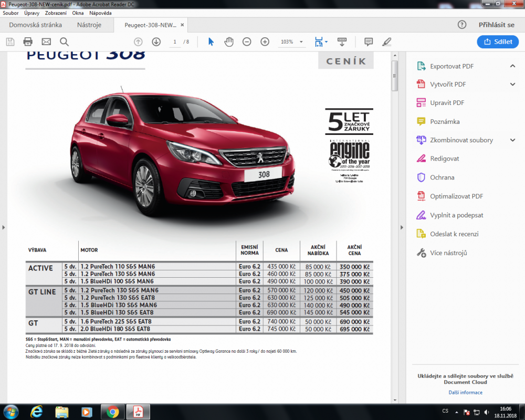This screenshot has height=420, width=525.
Task: Select the Peugeot-308-NEW document tab
Action: tap(150, 25)
